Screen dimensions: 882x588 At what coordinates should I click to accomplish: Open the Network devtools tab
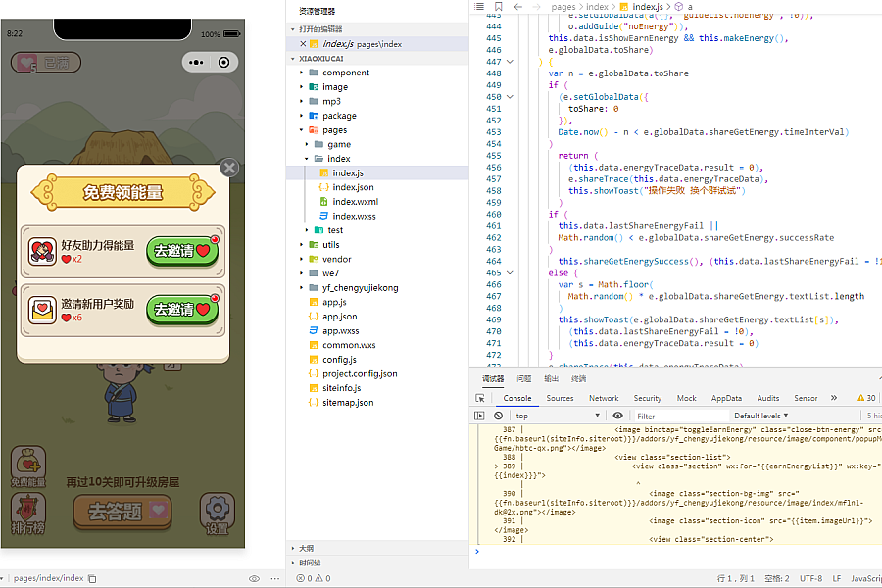point(604,398)
